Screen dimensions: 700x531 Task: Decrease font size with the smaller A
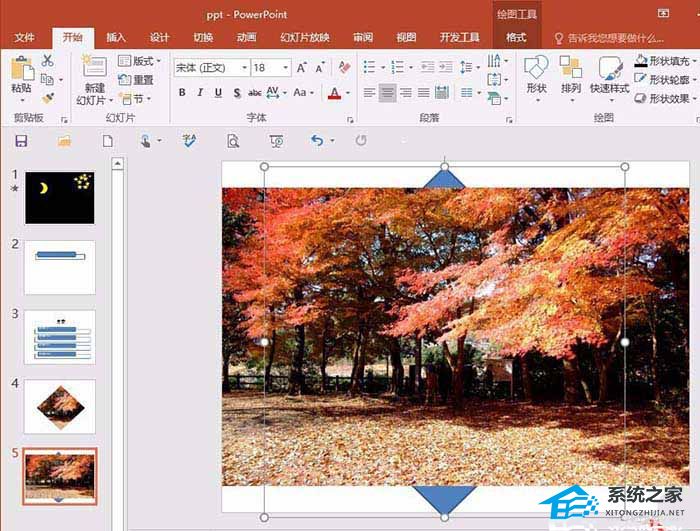(x=320, y=68)
